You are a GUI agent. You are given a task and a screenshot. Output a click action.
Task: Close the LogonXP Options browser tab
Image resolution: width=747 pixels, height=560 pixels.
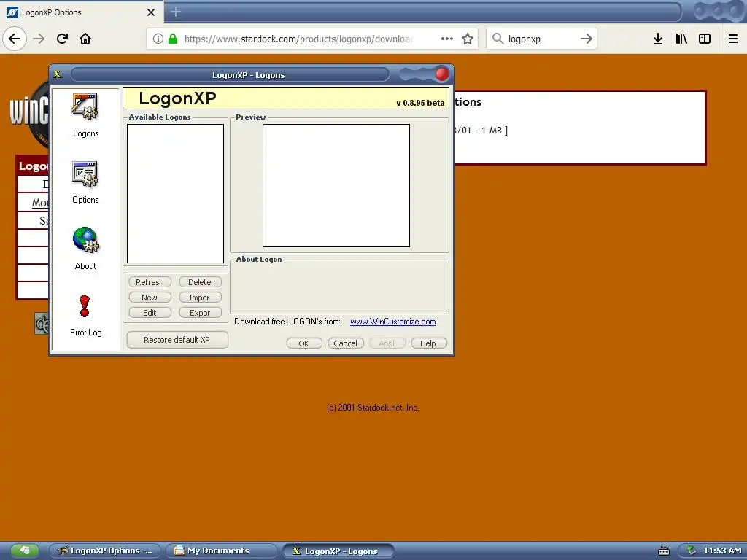[x=151, y=12]
